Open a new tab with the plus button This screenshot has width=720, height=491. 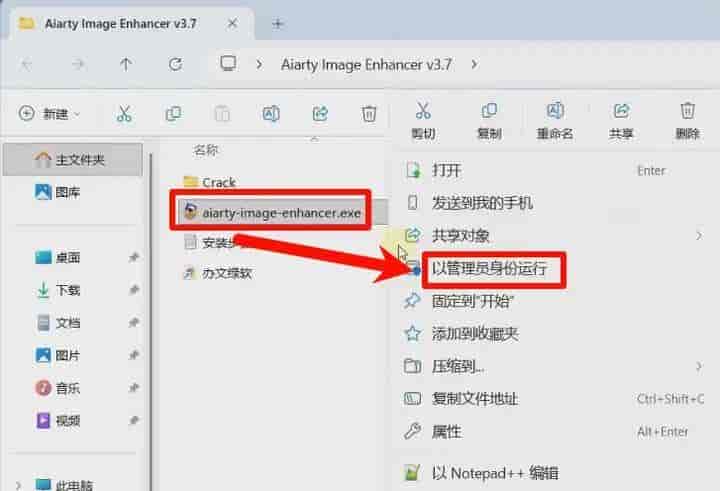pyautogui.click(x=277, y=23)
